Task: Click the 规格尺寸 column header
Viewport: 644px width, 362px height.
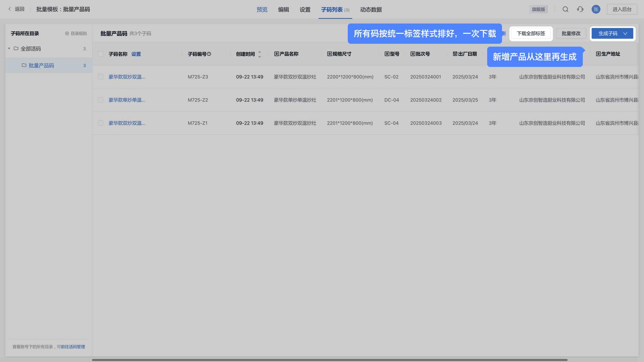Action: pyautogui.click(x=339, y=54)
